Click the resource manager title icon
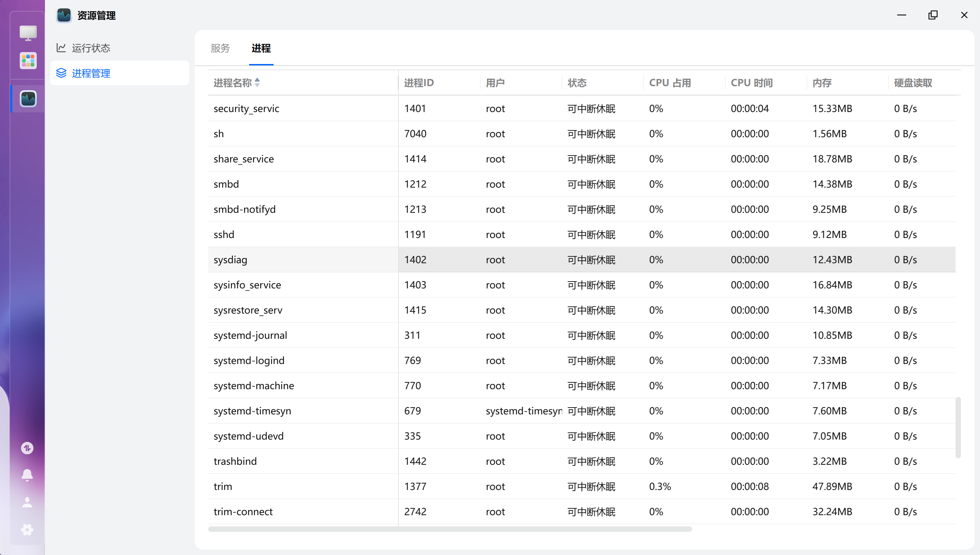This screenshot has height=555, width=980. 64,15
